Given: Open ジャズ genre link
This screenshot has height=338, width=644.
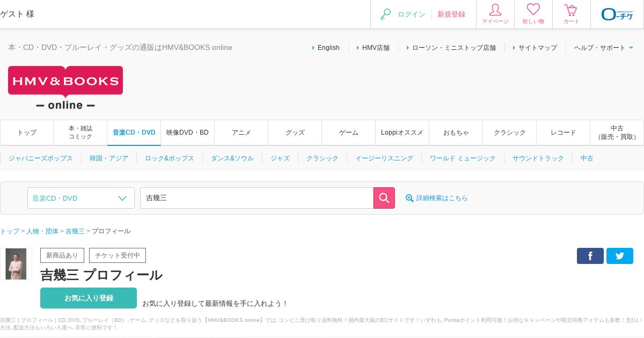Looking at the screenshot, I should point(280,158).
